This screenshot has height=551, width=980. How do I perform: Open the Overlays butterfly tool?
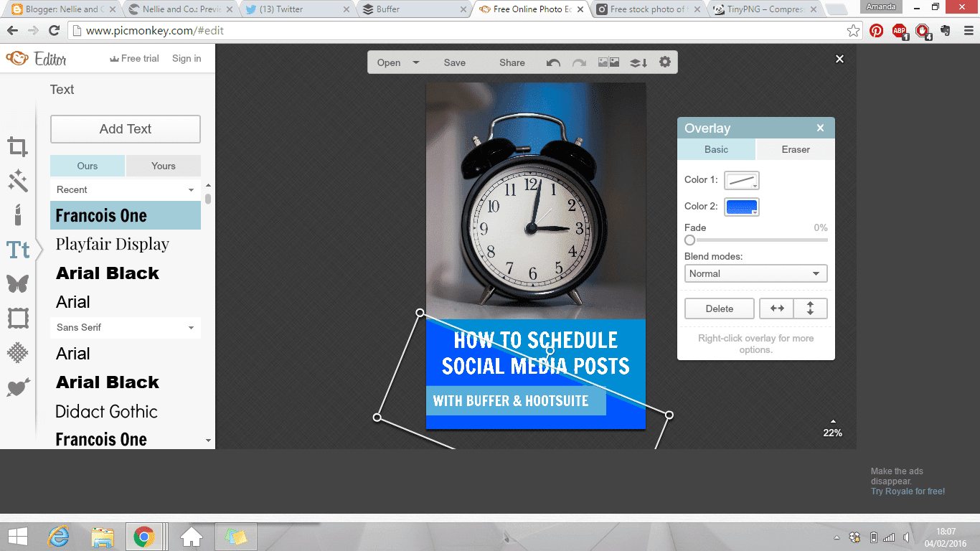[17, 283]
